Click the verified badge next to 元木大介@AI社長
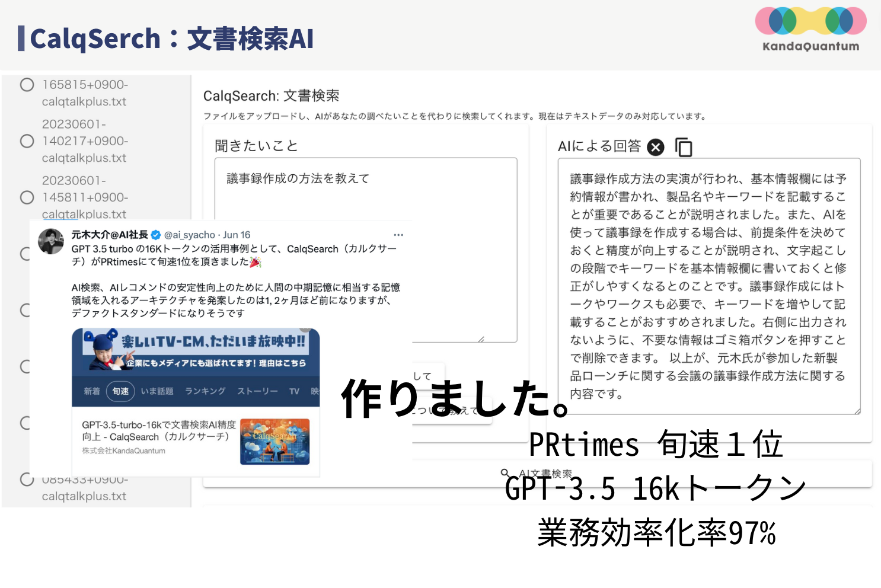Screen dimensions: 881x588 [155, 234]
